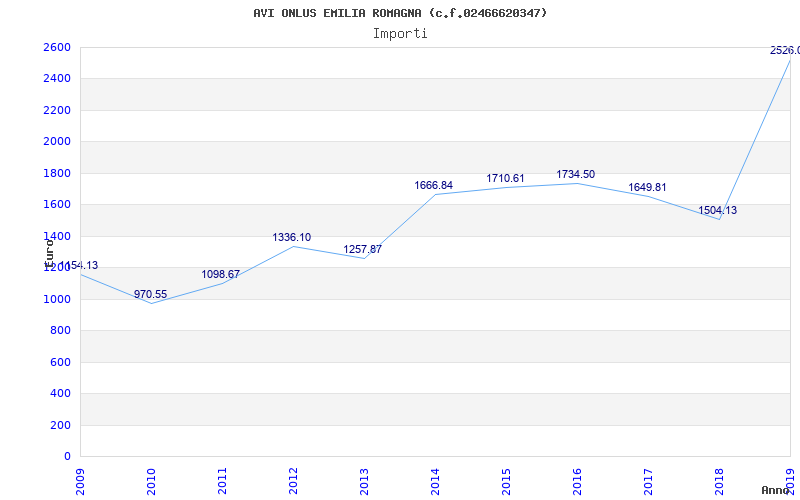
Task: Click the 1734.50 data label
Action: tap(576, 174)
